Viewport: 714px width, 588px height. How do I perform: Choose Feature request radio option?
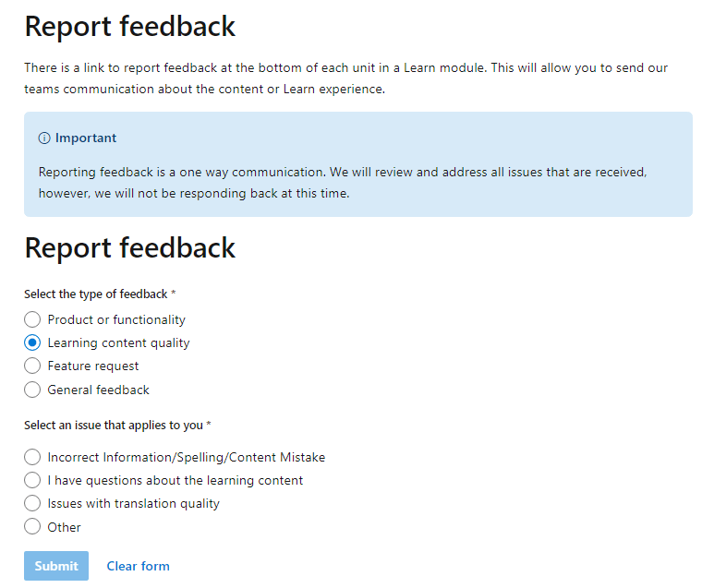click(x=32, y=366)
